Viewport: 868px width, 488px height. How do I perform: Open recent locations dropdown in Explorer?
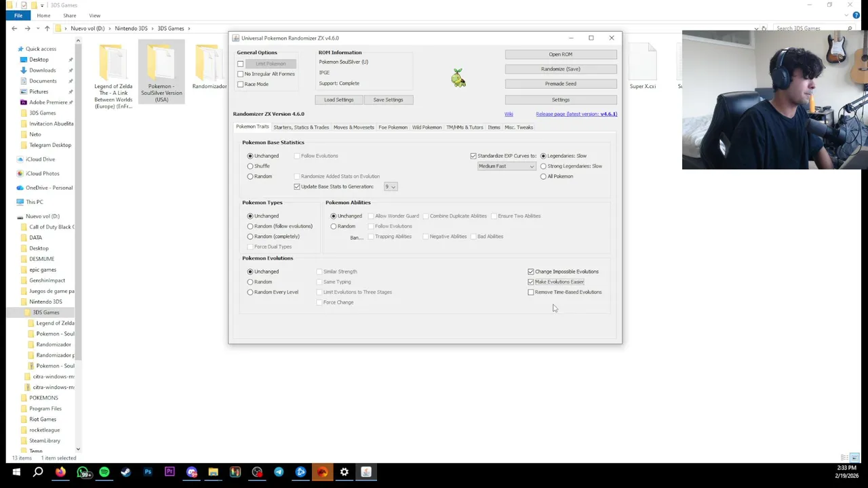[x=37, y=28]
